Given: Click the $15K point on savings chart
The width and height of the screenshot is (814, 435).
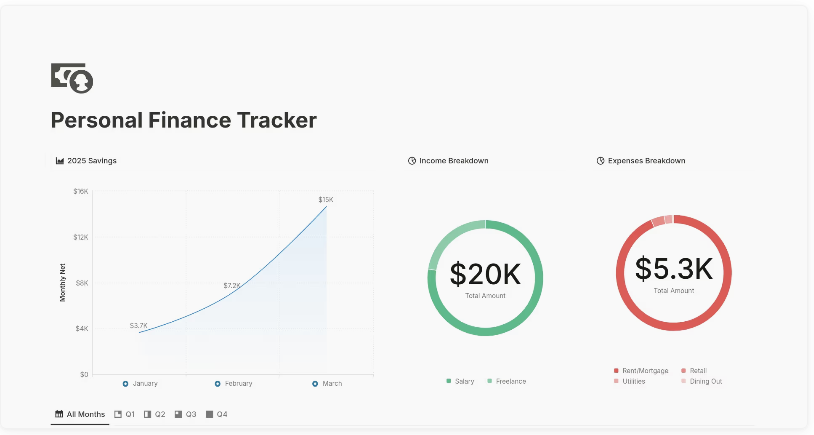Looking at the screenshot, I should coord(327,207).
